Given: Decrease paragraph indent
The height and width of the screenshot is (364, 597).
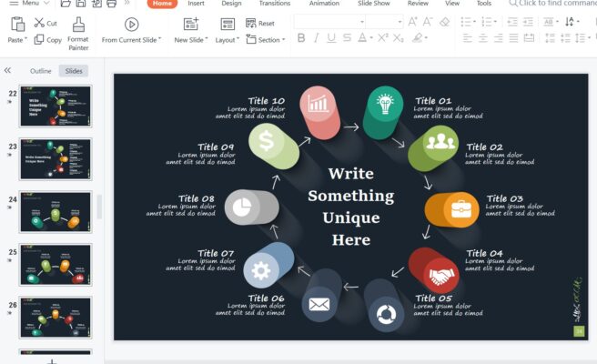Looking at the screenshot, I should (512, 22).
